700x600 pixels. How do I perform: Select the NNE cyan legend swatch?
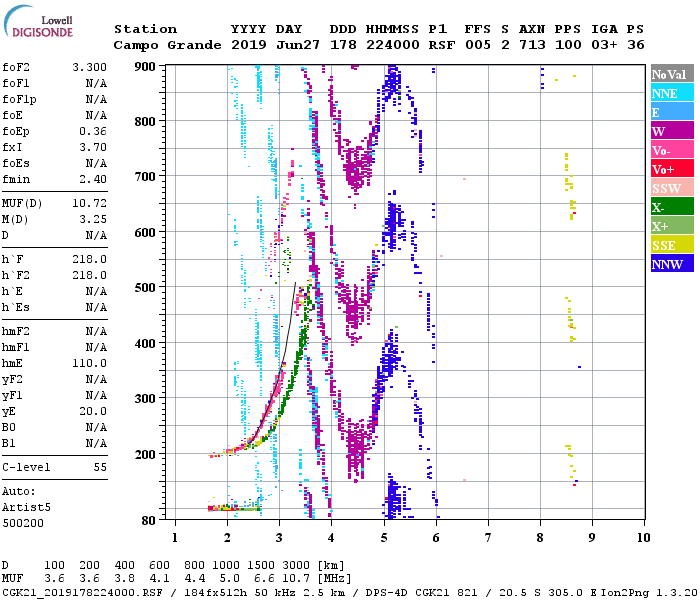pos(672,93)
